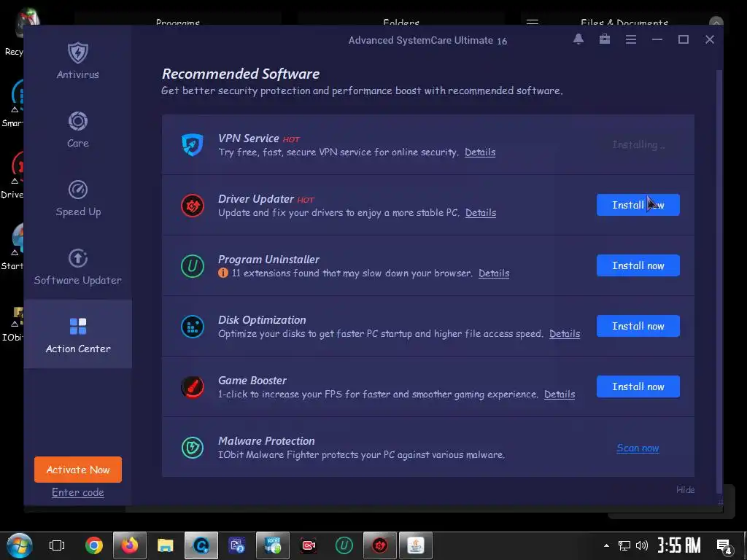Viewport: 747px width, 560px height.
Task: Click the 3:55 AM taskbar clock
Action: click(x=679, y=545)
